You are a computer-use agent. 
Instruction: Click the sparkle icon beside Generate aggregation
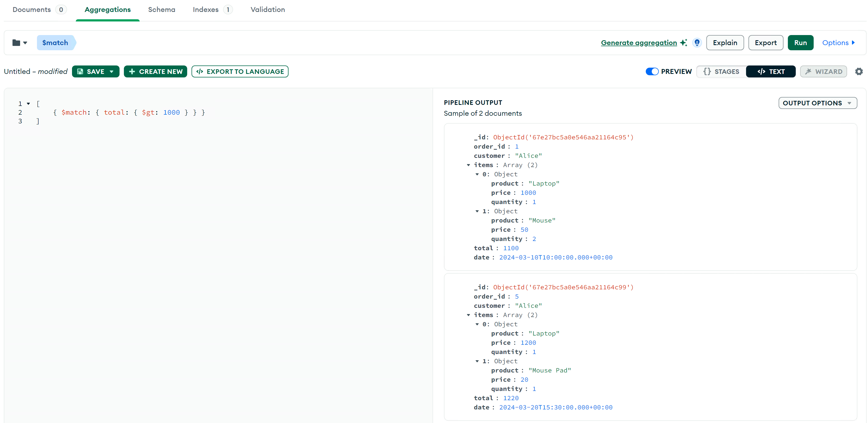(683, 43)
